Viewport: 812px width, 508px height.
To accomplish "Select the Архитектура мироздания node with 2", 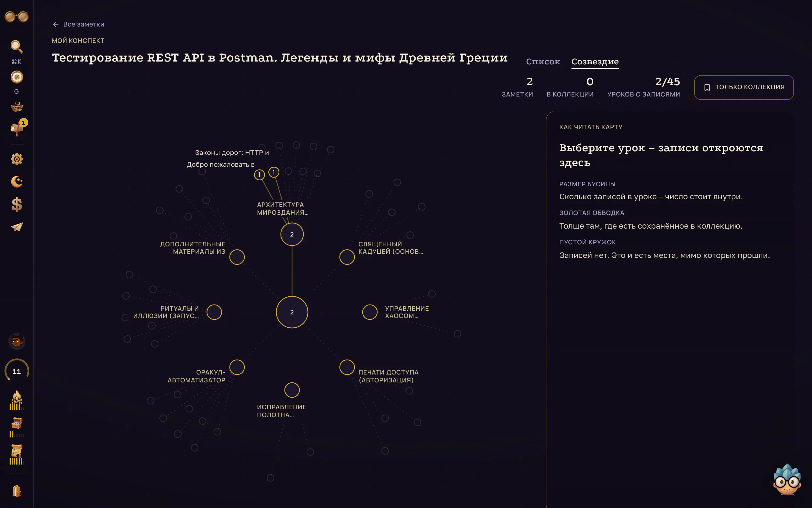I will click(x=292, y=234).
